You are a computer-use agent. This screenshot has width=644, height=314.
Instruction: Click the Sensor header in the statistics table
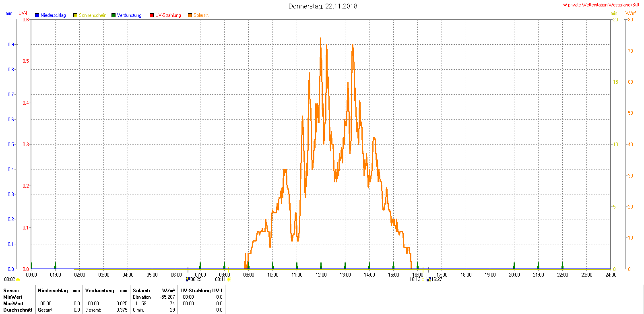tap(11, 291)
